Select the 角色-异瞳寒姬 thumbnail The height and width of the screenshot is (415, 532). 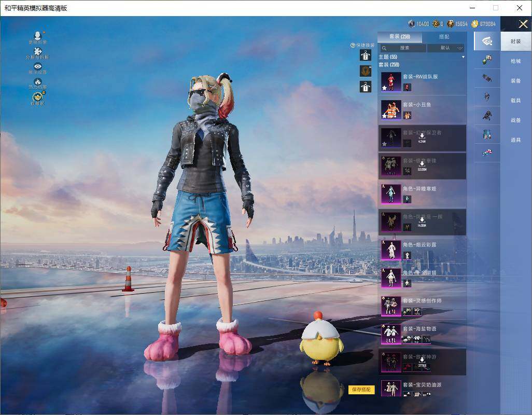(391, 194)
